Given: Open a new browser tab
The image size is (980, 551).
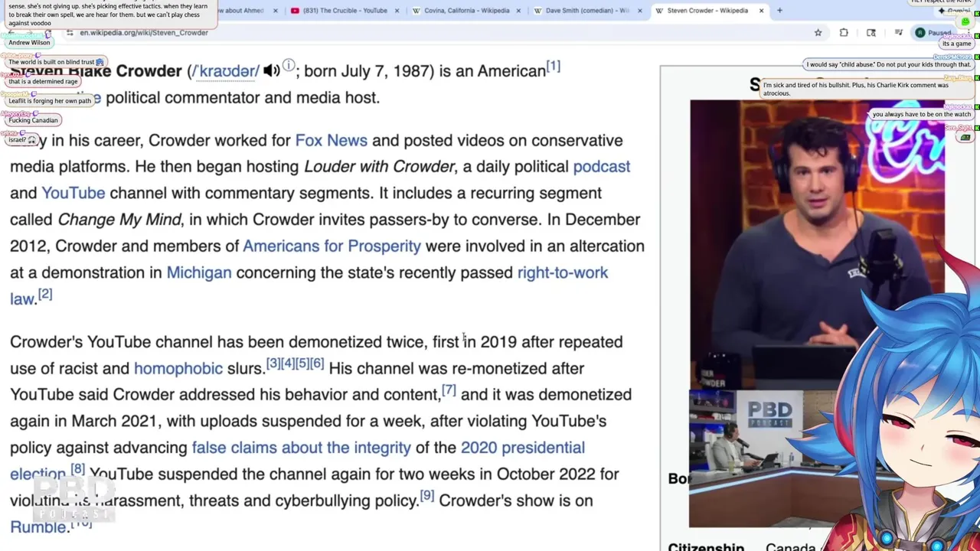Looking at the screenshot, I should 779,11.
